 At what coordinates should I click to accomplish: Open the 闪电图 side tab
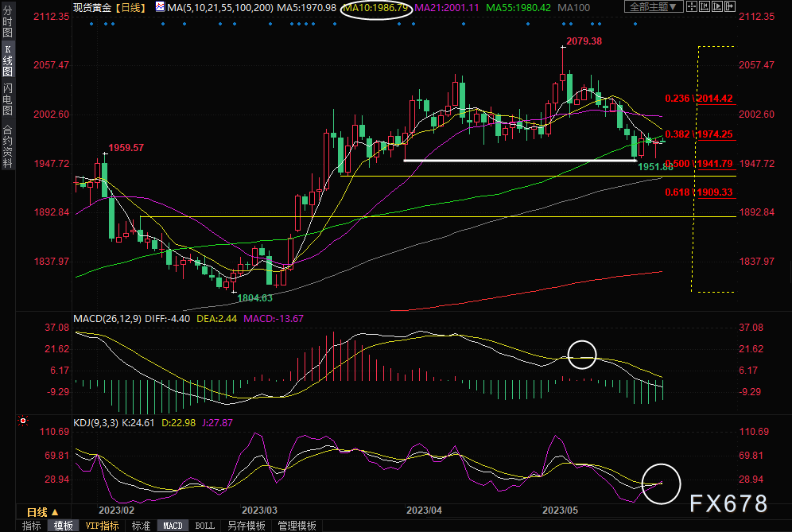click(7, 99)
